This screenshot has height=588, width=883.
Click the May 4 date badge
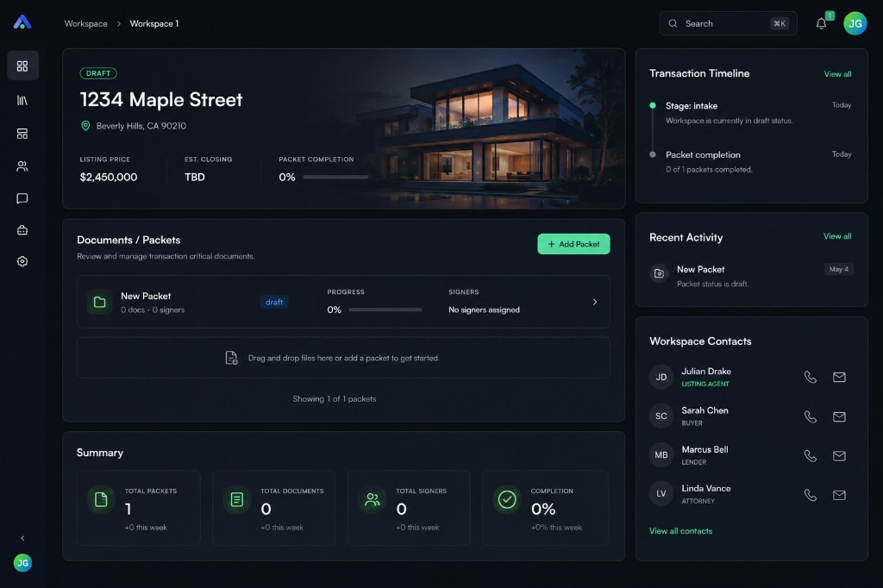(x=838, y=269)
